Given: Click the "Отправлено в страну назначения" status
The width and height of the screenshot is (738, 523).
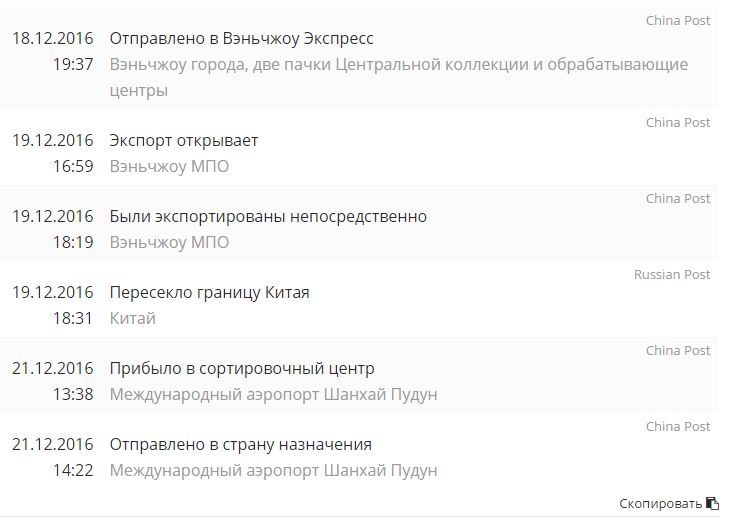Looking at the screenshot, I should pyautogui.click(x=240, y=444).
